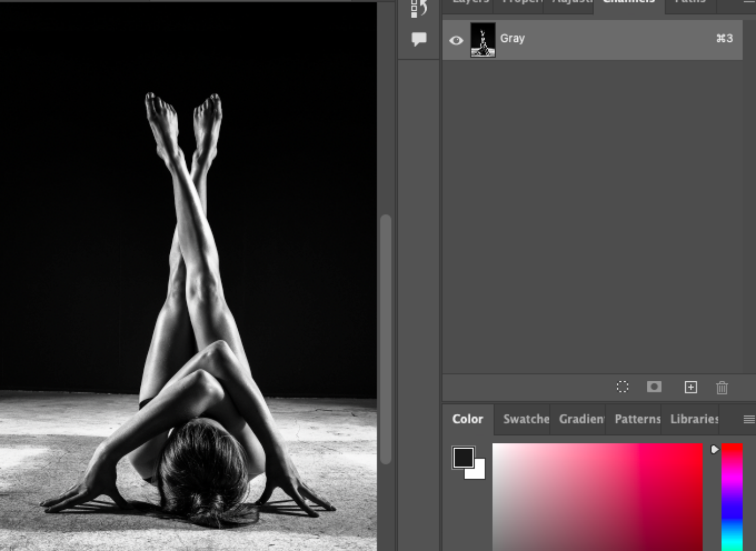The image size is (756, 551).
Task: Load the Gray channel as a selection
Action: click(623, 388)
